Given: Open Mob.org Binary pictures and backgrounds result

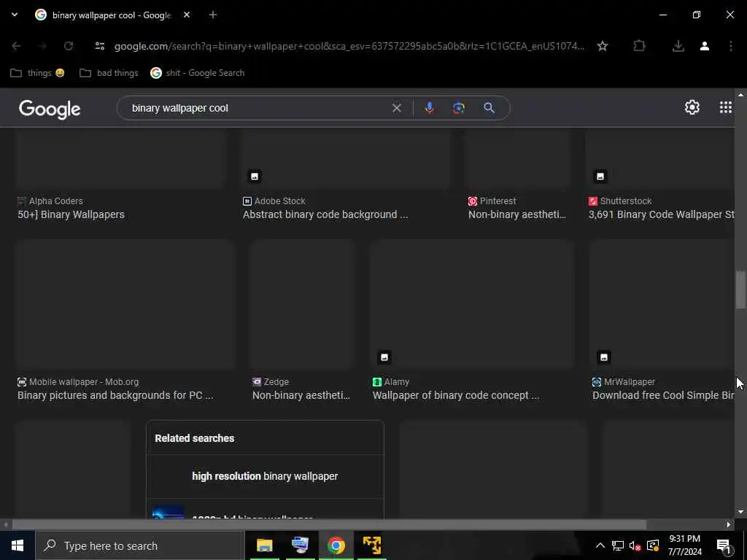Looking at the screenshot, I should click(115, 395).
